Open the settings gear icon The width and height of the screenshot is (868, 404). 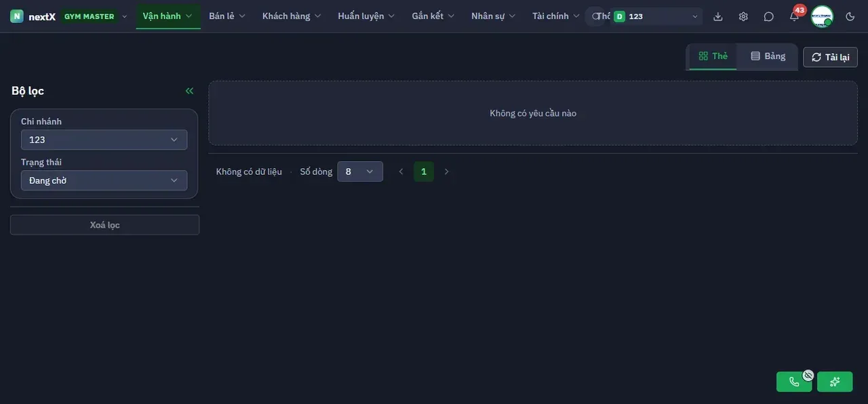743,16
